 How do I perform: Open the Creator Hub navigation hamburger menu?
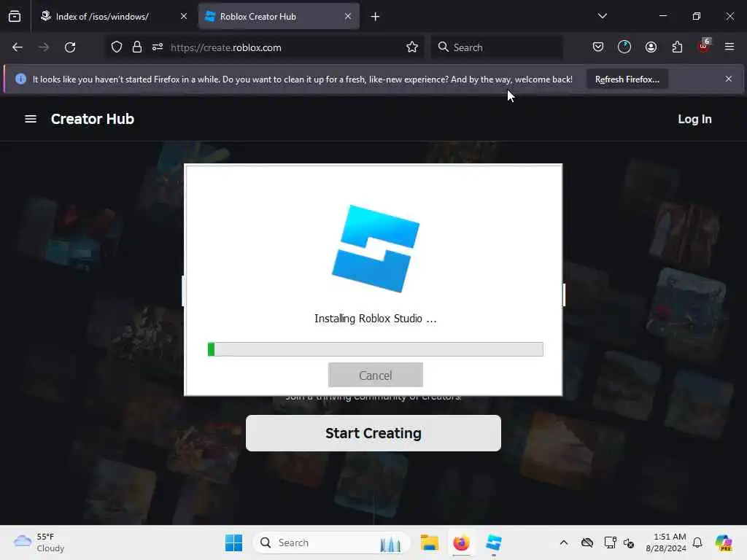coord(31,119)
